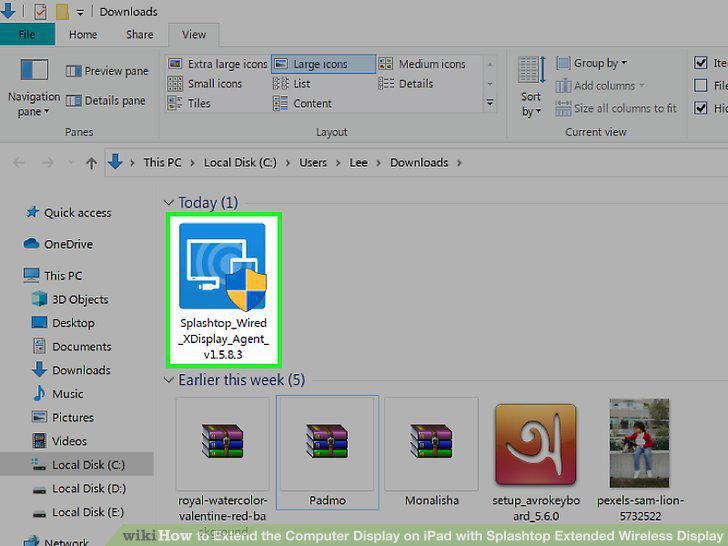The width and height of the screenshot is (728, 546).
Task: Toggle the first checked Show/hide checkbox
Action: [701, 63]
